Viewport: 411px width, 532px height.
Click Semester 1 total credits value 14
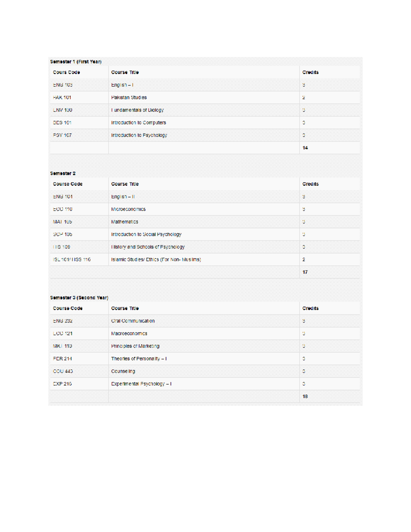click(305, 148)
